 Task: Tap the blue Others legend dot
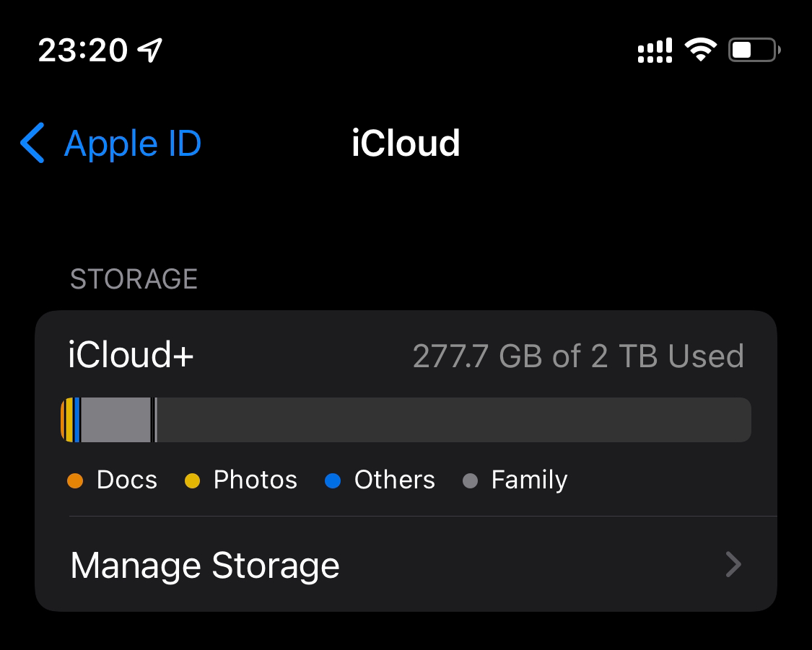(333, 480)
